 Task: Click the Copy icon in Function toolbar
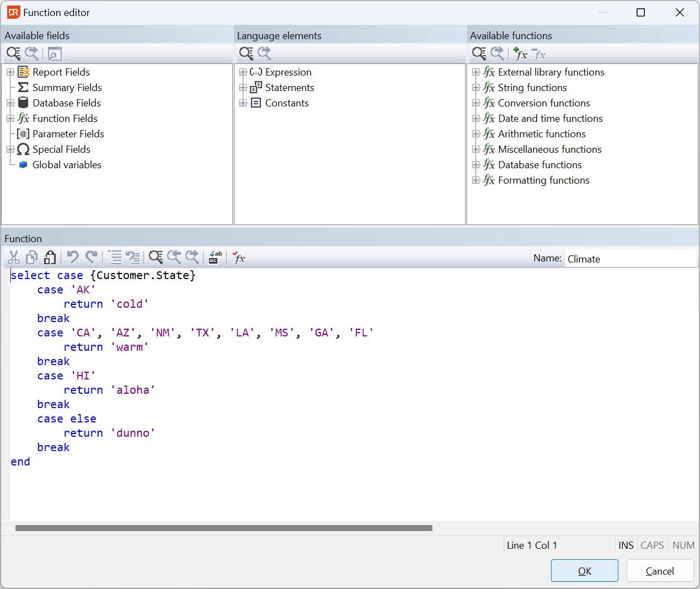pyautogui.click(x=32, y=258)
